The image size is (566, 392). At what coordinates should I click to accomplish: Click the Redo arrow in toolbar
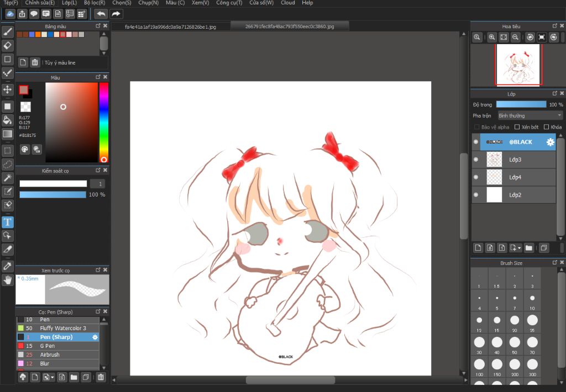click(116, 14)
